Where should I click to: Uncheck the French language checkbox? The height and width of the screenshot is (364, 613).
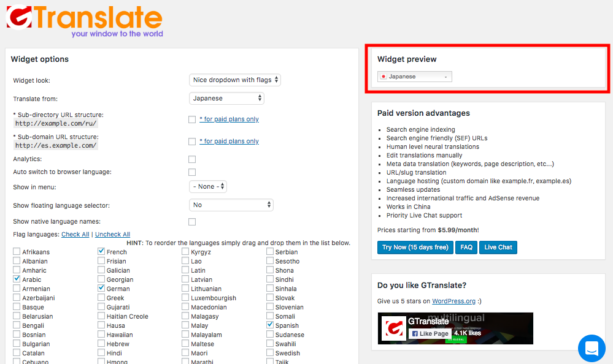point(101,251)
